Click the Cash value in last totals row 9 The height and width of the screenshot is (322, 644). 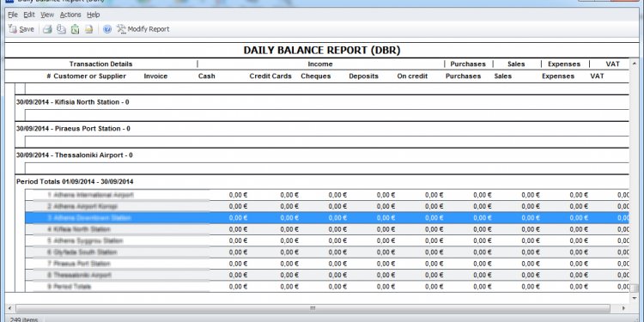(x=238, y=287)
